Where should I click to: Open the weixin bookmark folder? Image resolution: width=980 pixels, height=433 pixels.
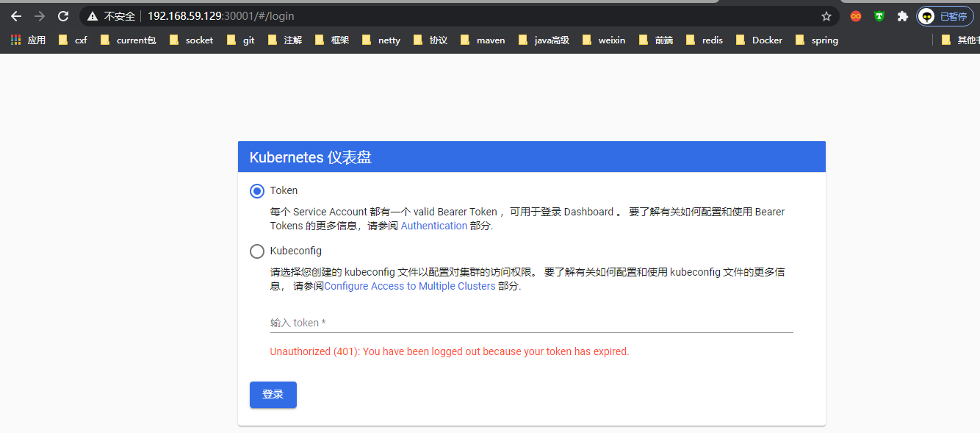pos(604,40)
